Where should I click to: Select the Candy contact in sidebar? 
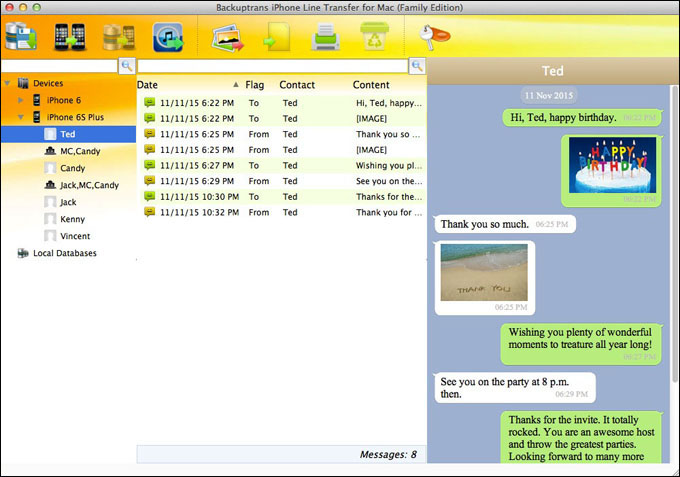(x=69, y=168)
